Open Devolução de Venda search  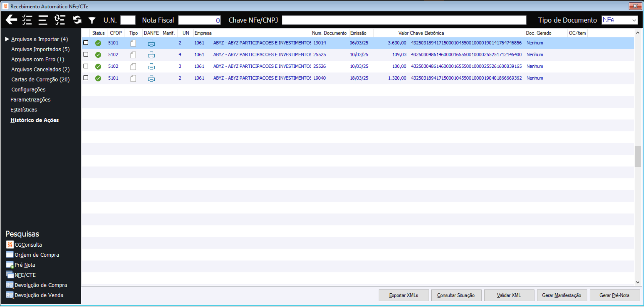pyautogui.click(x=35, y=295)
